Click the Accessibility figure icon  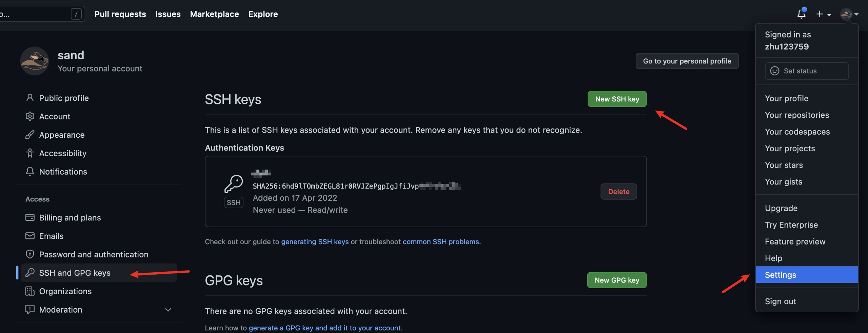click(30, 153)
